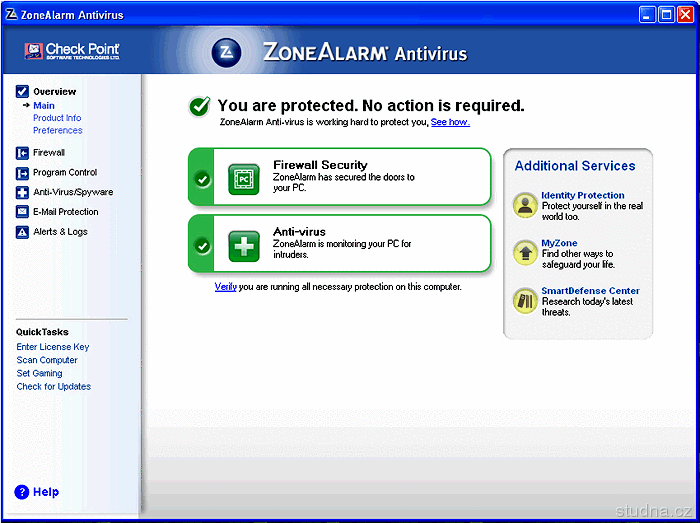Click the SmartDefense Center books icon

pos(525,300)
